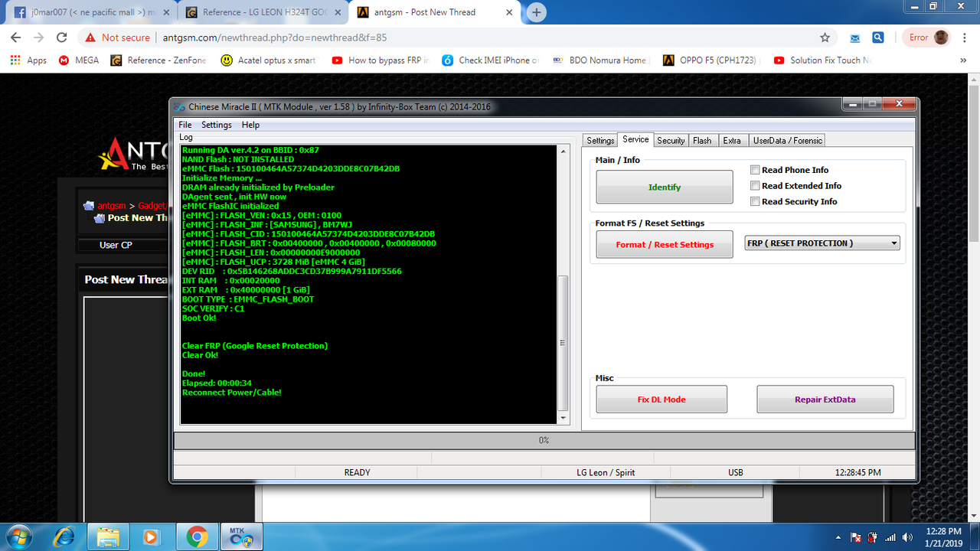The width and height of the screenshot is (980, 551).
Task: Enable the Read Extended Info checkbox
Action: (755, 186)
